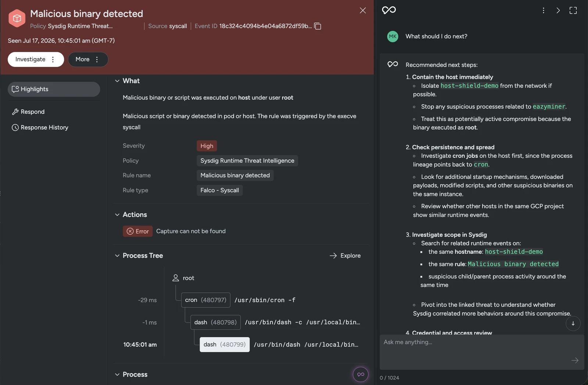Viewport: 588px width, 385px height.
Task: Select the Highlights tab in sidebar
Action: coord(54,89)
